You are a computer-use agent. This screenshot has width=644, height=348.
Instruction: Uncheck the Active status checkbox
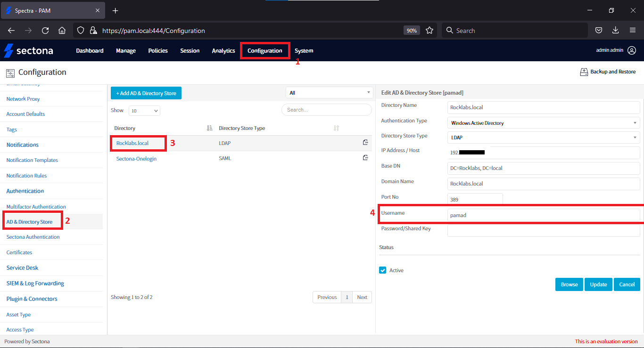pos(383,270)
